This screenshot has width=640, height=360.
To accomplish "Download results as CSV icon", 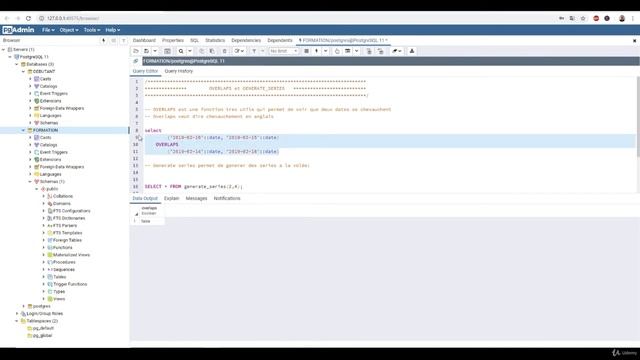I will coord(412,51).
